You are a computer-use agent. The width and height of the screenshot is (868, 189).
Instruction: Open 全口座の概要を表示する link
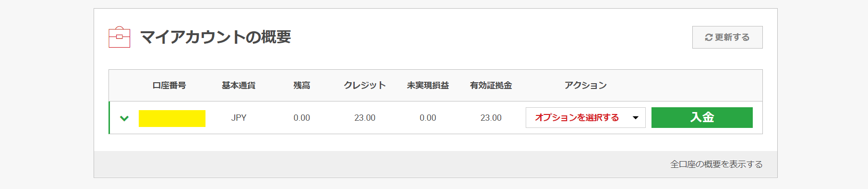pyautogui.click(x=716, y=164)
